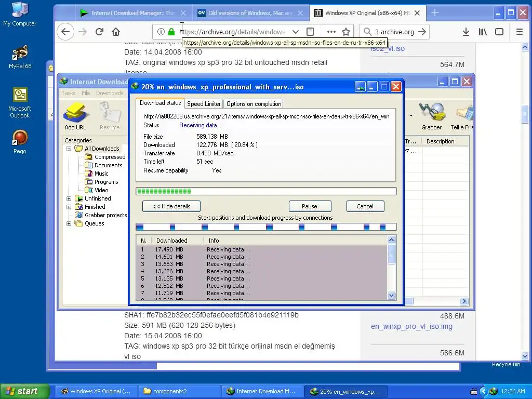
Task: Click the browser URL address field
Action: tap(233, 32)
